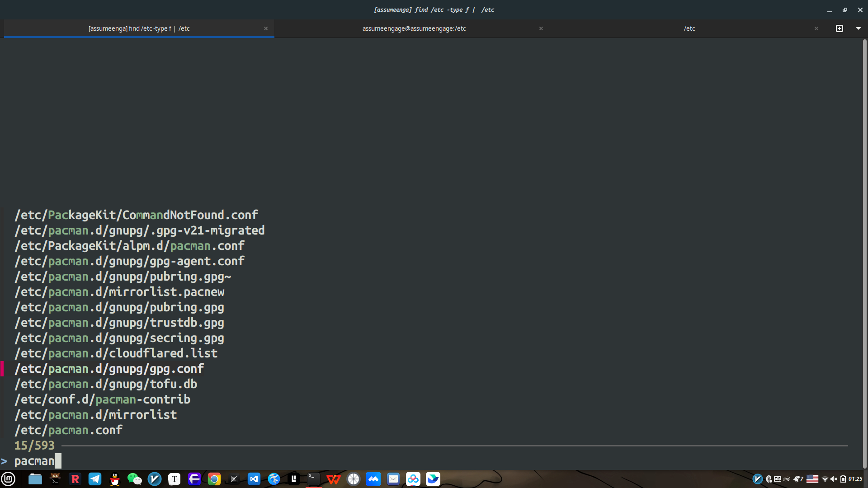Open Visual Studio Code from taskbar
The height and width of the screenshot is (488, 868).
tap(254, 479)
